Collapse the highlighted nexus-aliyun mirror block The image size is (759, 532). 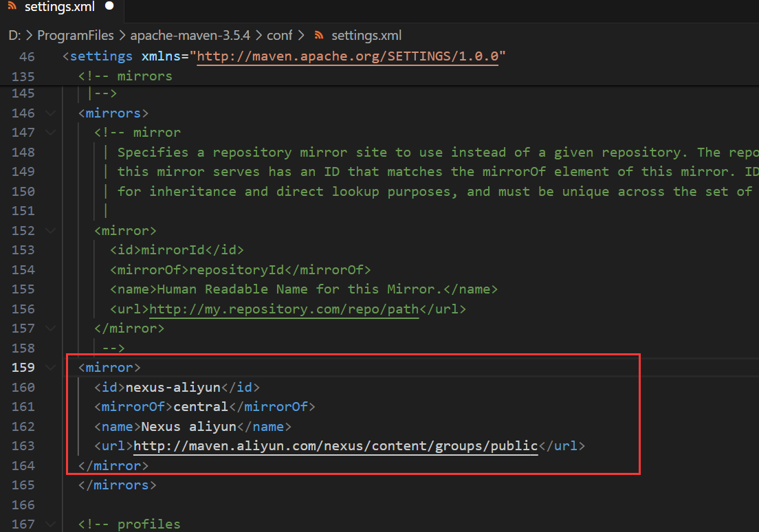tap(50, 367)
